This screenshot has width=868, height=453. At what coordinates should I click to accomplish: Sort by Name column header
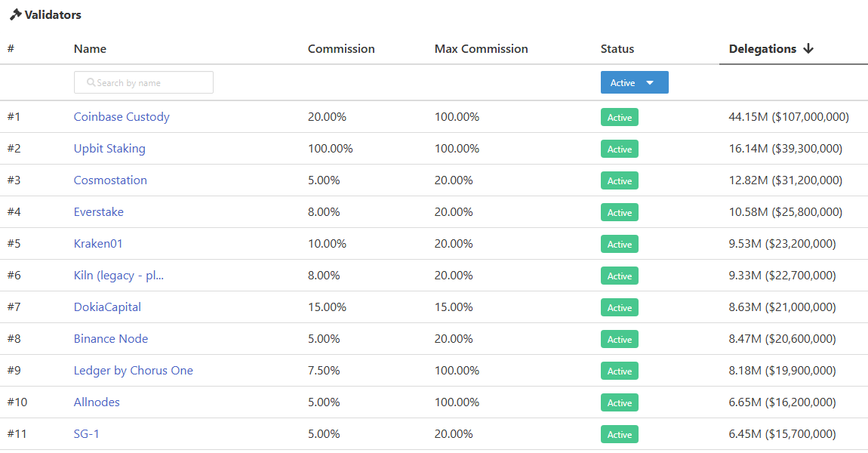click(90, 49)
